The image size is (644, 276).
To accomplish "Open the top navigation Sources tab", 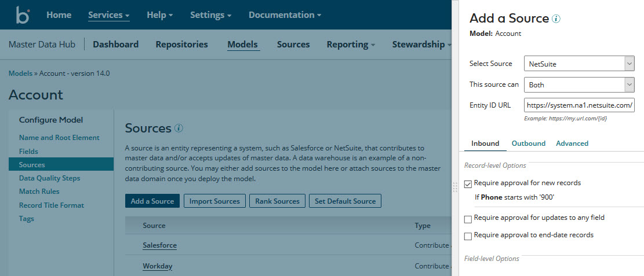I will click(x=293, y=45).
